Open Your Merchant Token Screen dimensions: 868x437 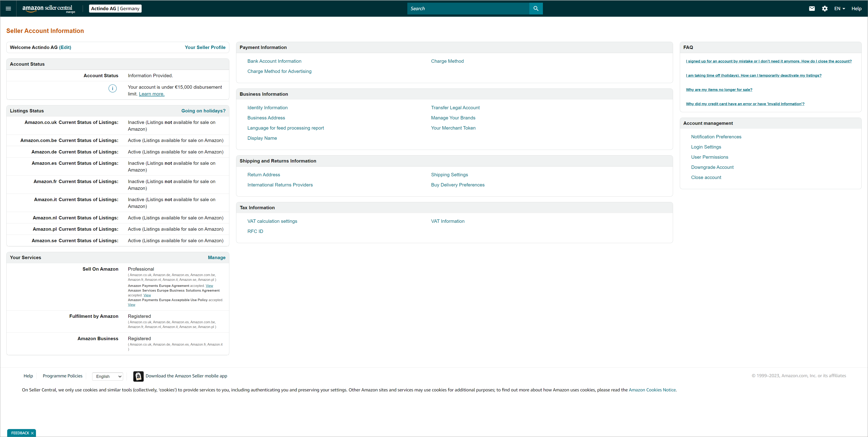click(453, 128)
